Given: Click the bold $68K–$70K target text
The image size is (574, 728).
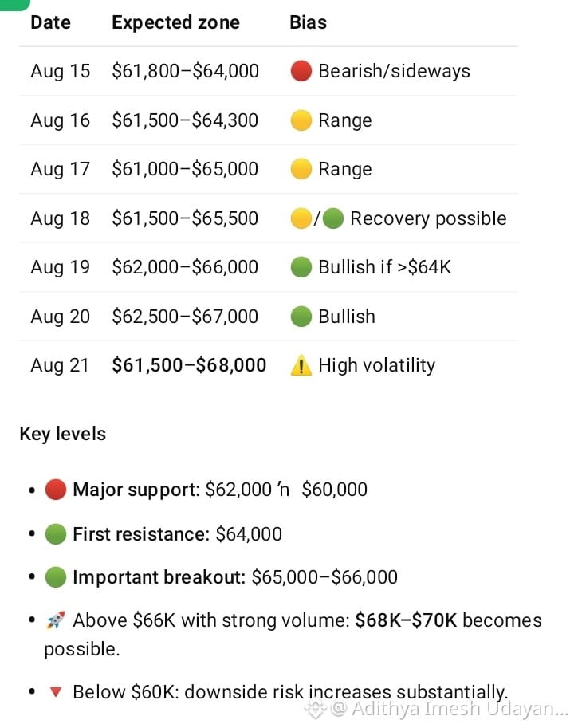Looking at the screenshot, I should tap(406, 620).
